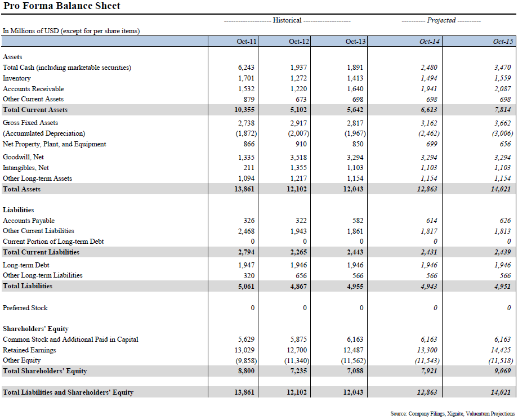Viewport: 518px width, 420px height.
Task: Click the Pro Forma Balance Sheet title
Action: click(62, 6)
